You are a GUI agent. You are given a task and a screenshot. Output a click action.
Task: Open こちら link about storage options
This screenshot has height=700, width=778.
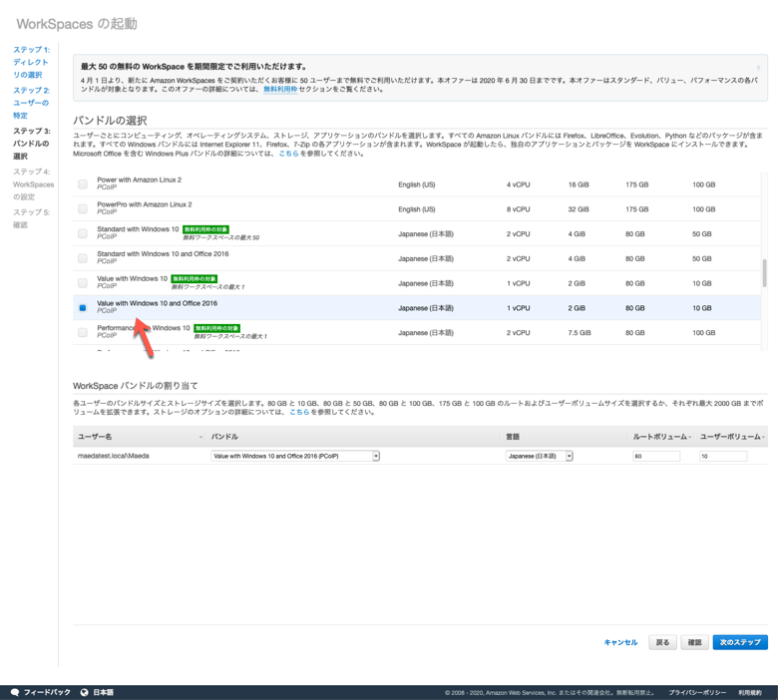click(x=299, y=412)
